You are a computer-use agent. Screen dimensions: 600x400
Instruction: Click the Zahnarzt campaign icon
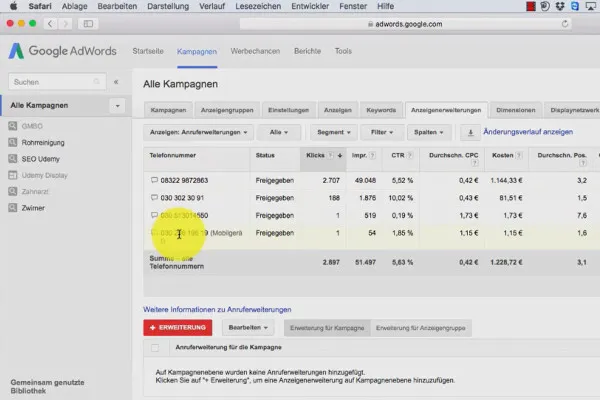coord(13,191)
